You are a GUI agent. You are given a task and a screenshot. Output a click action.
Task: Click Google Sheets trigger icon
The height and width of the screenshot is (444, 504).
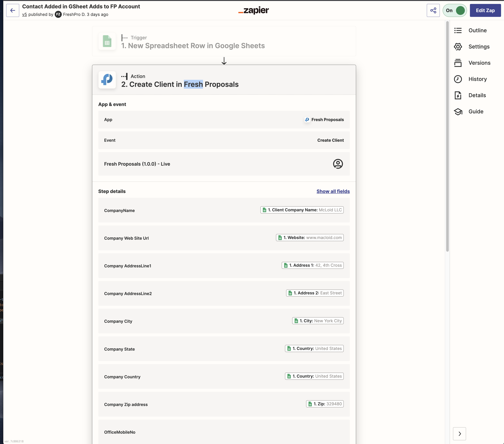107,41
